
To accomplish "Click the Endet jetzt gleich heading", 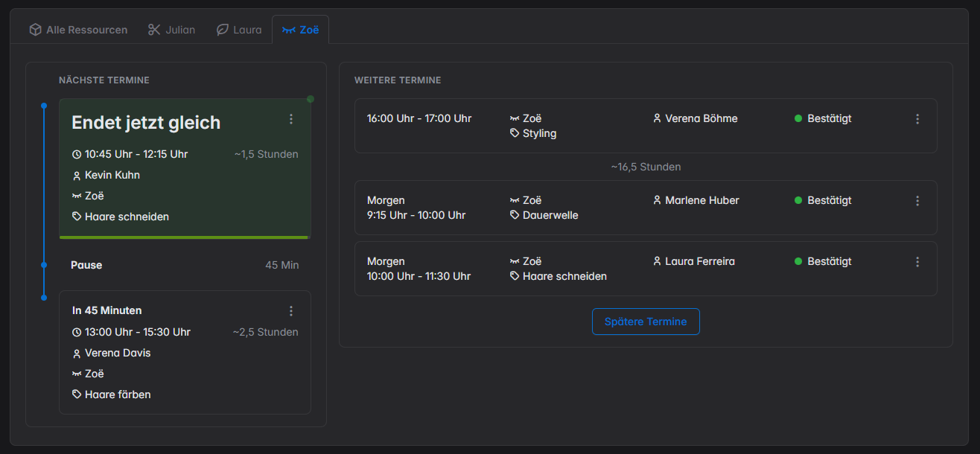I will (x=146, y=122).
